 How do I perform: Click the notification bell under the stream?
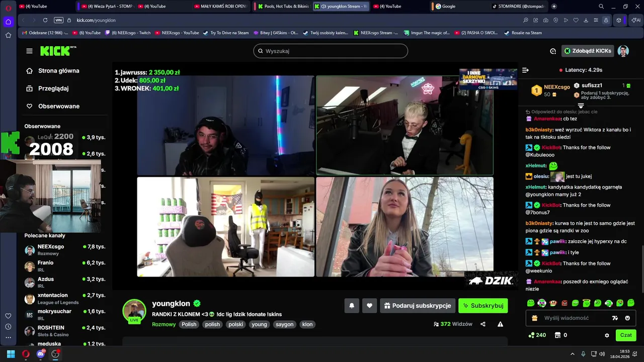tap(352, 306)
